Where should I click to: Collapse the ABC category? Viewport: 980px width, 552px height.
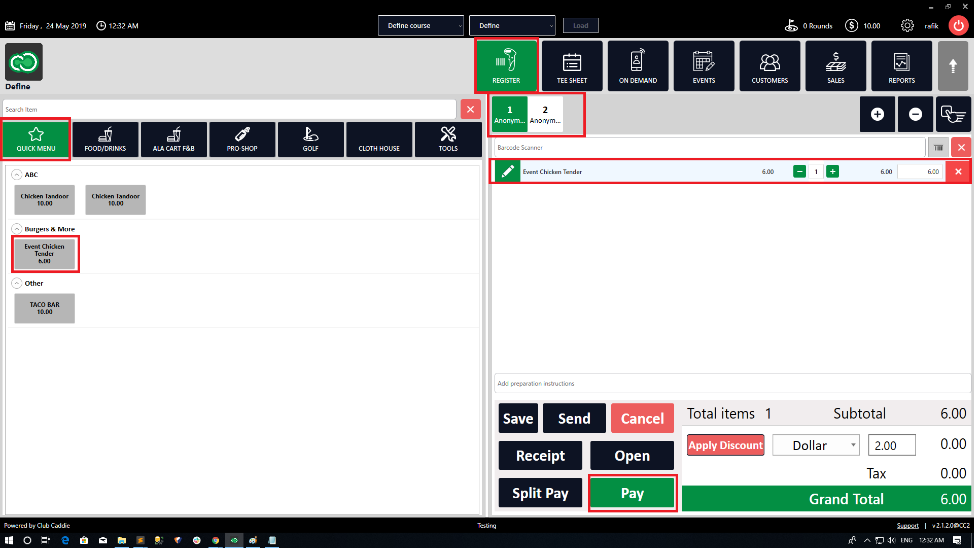(17, 176)
